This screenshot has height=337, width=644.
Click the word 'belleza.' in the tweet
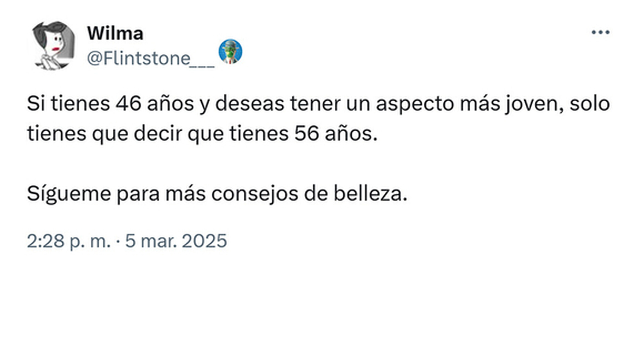click(x=371, y=194)
